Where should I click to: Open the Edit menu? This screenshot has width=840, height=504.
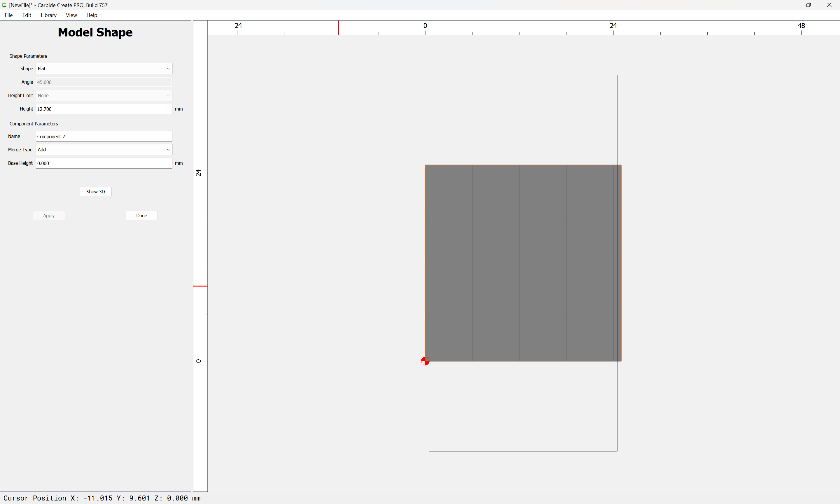[27, 15]
